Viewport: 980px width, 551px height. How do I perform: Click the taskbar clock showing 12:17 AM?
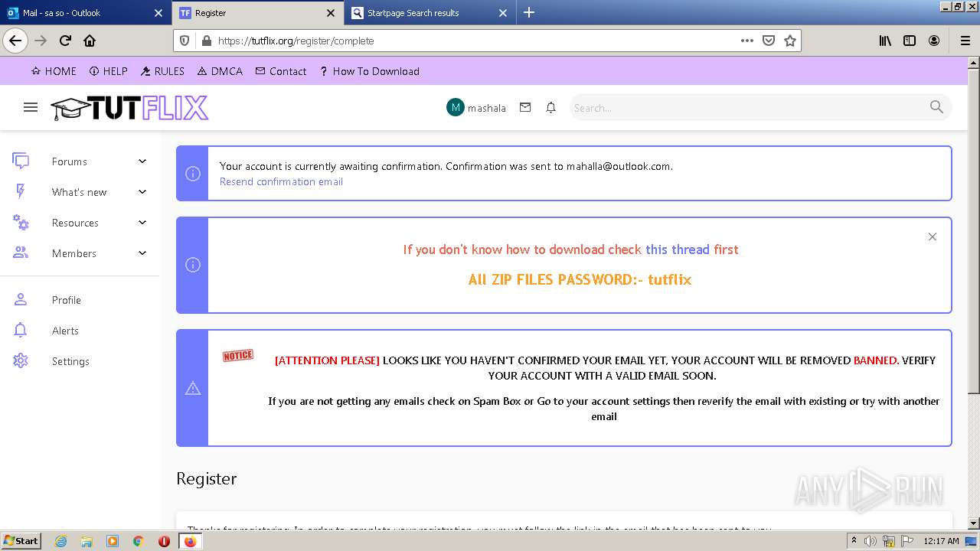point(941,541)
